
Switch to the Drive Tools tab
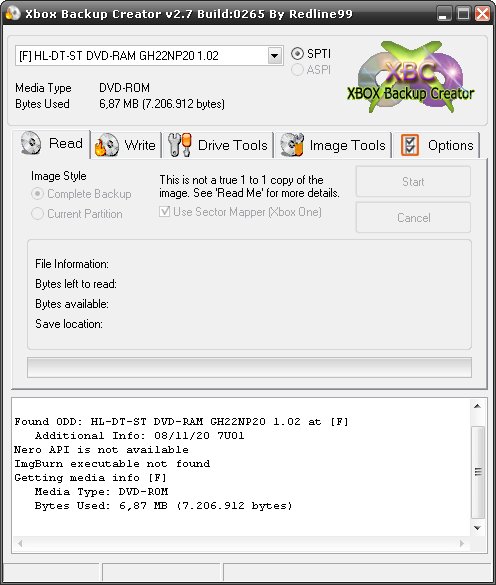(x=218, y=145)
